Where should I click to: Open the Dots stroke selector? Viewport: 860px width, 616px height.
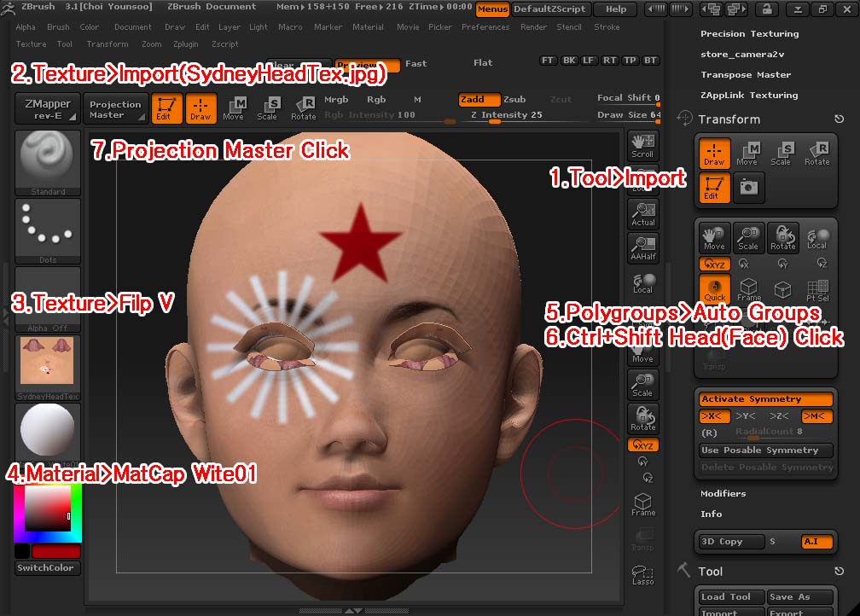click(x=48, y=231)
